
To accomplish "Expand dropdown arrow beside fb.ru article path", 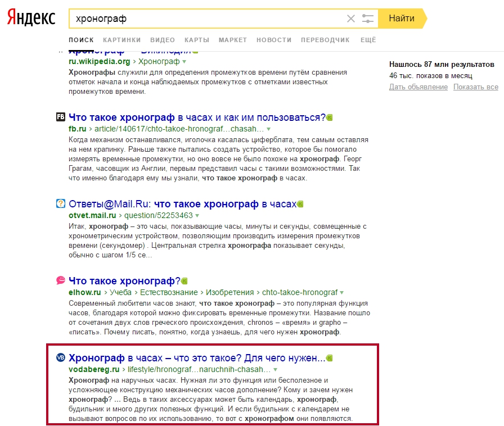I will pyautogui.click(x=268, y=129).
